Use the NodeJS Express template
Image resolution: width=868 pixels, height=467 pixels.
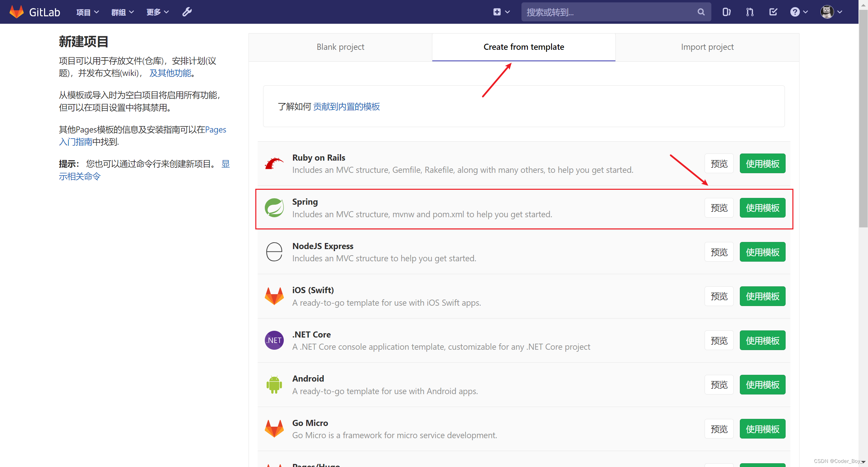(x=762, y=252)
